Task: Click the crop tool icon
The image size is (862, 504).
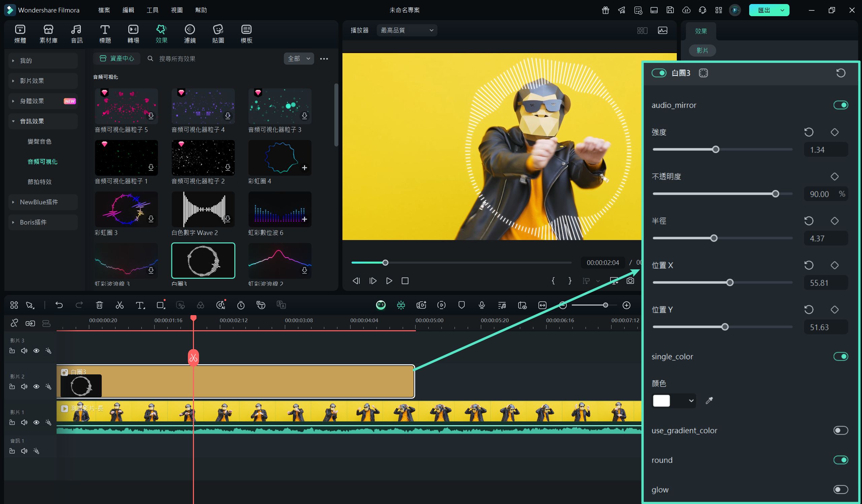Action: tap(160, 305)
